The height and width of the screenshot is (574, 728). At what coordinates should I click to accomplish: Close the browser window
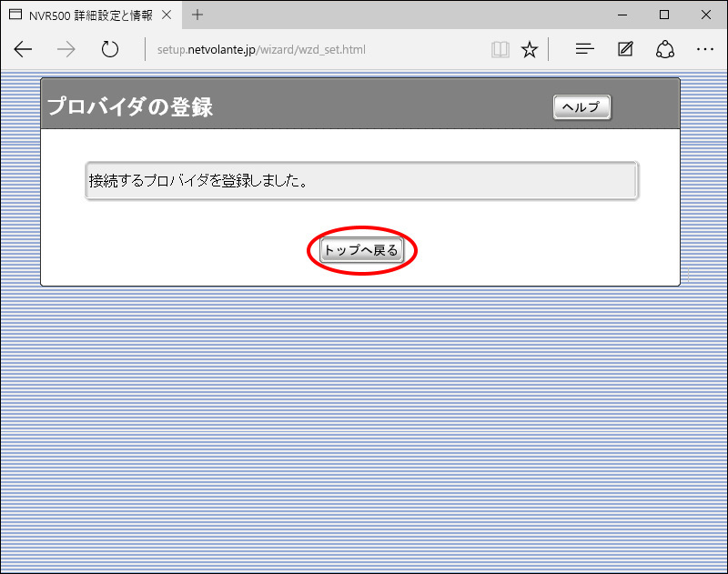click(x=706, y=15)
